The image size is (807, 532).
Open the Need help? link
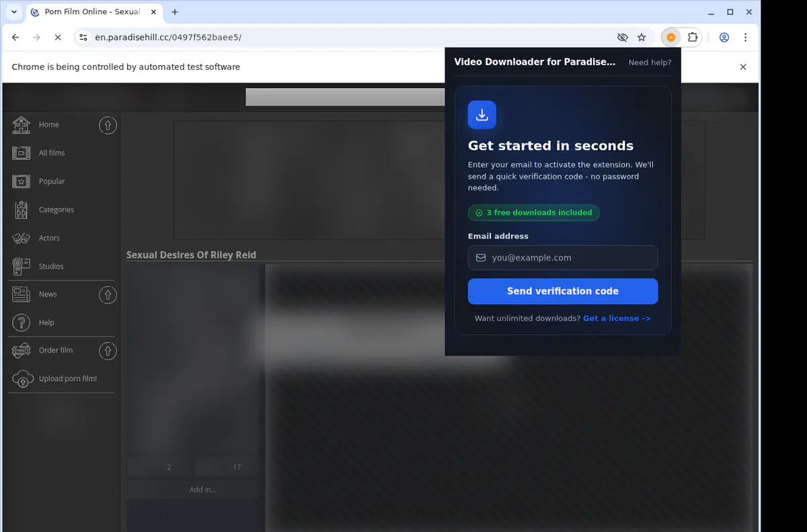[650, 63]
